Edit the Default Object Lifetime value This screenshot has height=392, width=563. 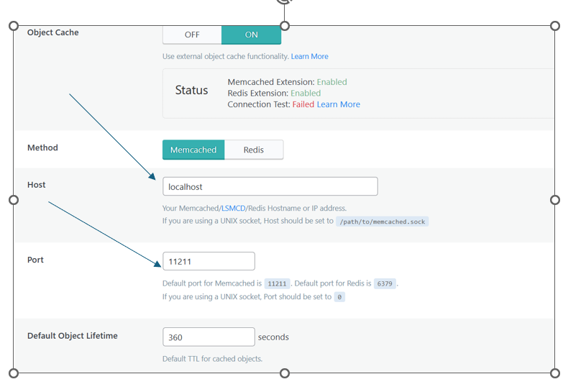point(209,337)
